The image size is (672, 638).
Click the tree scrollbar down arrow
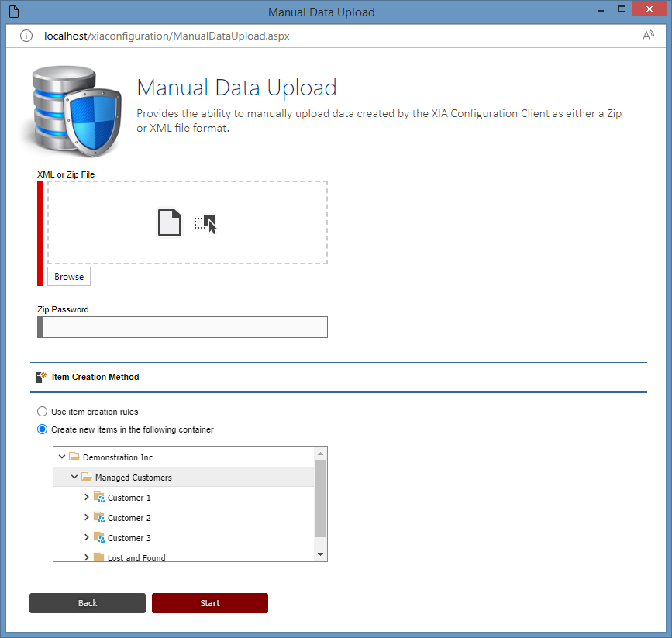[321, 554]
